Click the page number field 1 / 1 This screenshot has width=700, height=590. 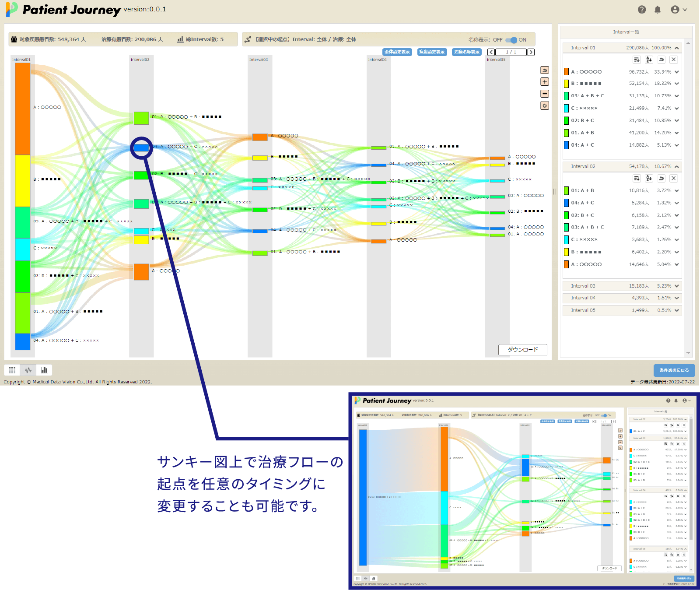(x=511, y=52)
